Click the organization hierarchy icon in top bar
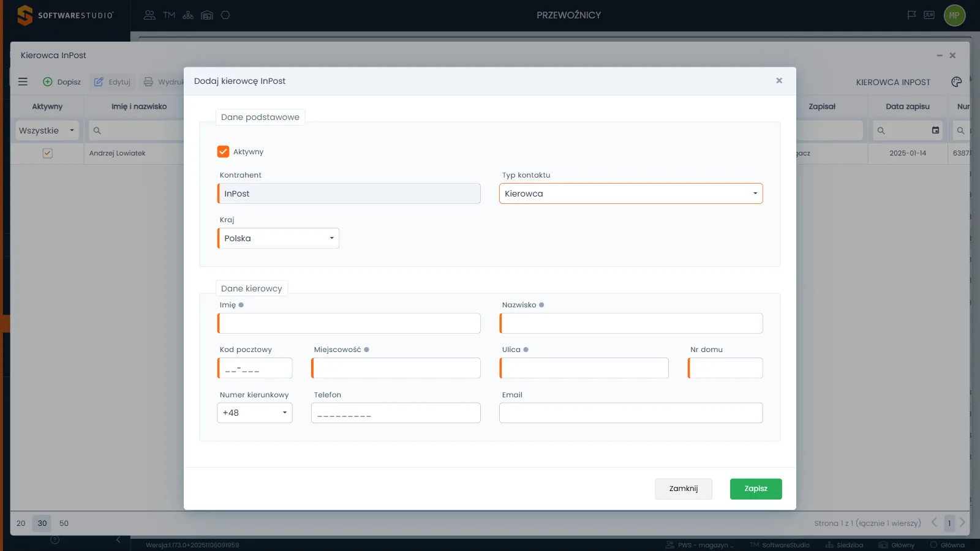Viewport: 980px width, 551px height. click(x=188, y=15)
